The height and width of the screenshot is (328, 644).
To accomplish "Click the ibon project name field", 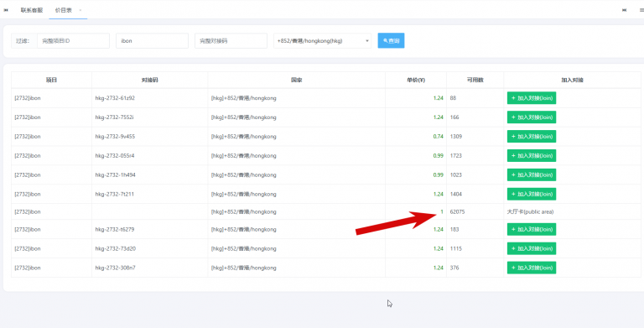I will point(152,41).
